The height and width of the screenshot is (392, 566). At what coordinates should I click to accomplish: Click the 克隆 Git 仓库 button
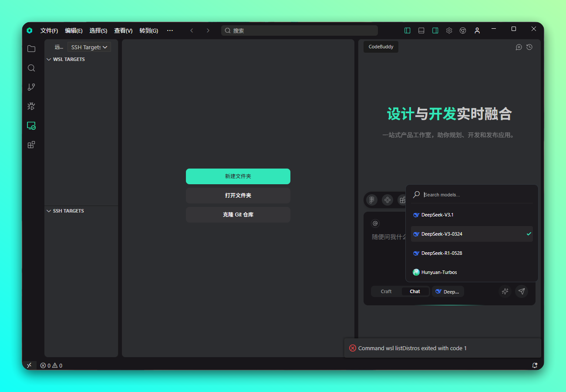[x=238, y=215]
